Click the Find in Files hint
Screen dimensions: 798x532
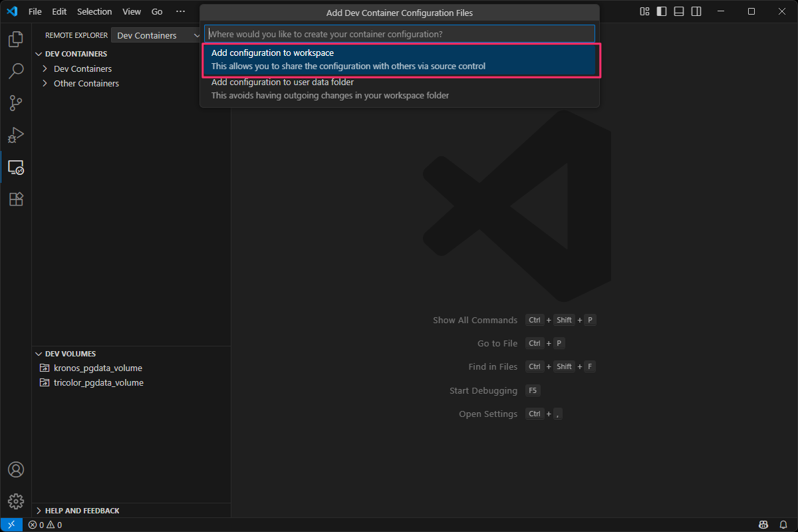tap(493, 366)
